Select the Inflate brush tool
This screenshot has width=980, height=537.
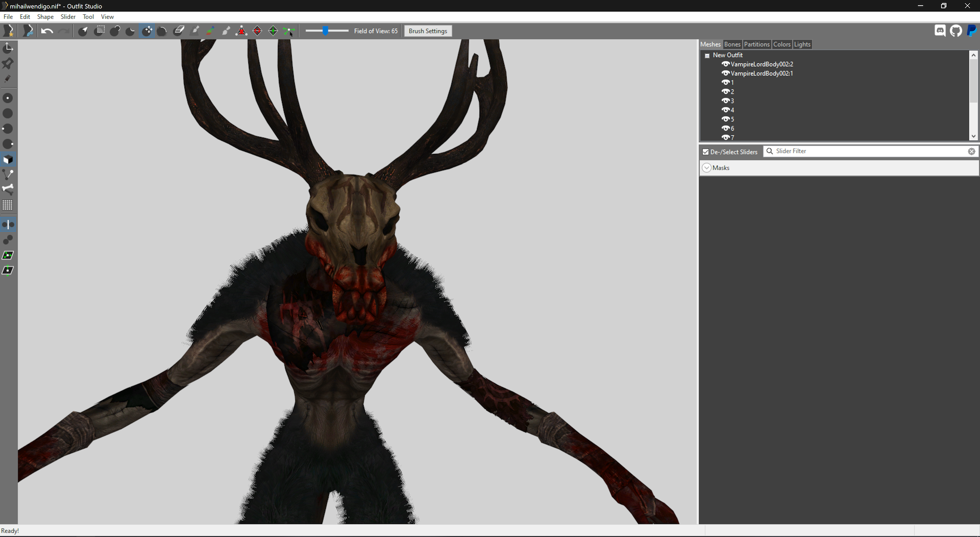tap(115, 31)
